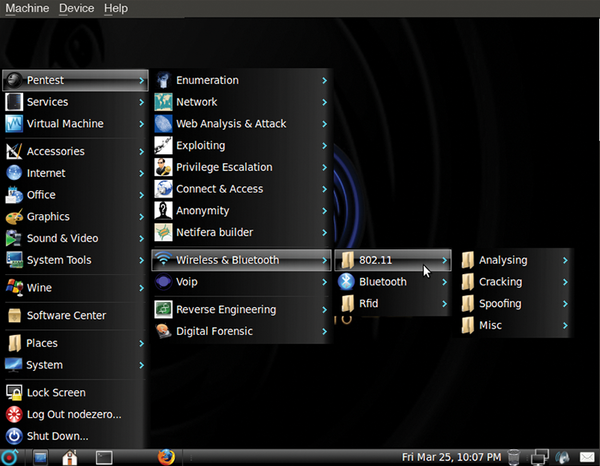The width and height of the screenshot is (600, 466).
Task: Click the mail envelope icon in system tray
Action: (x=587, y=457)
